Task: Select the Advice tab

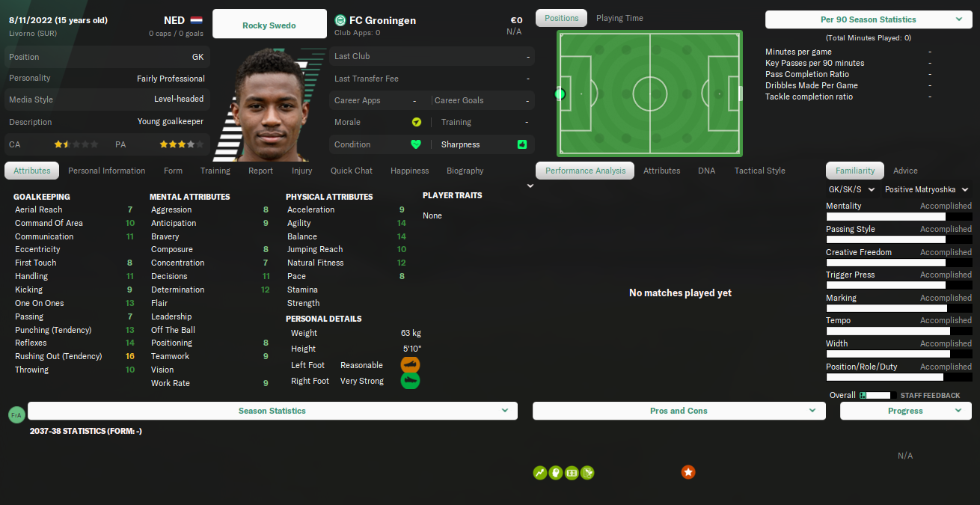Action: (905, 171)
